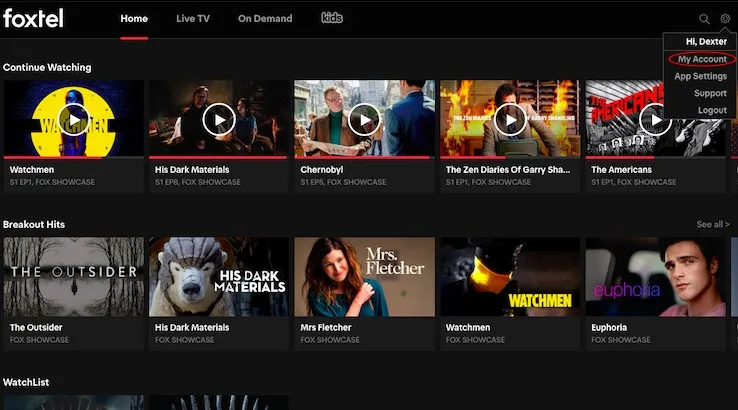
Task: Open The Outsider poster thumbnail
Action: 74,277
